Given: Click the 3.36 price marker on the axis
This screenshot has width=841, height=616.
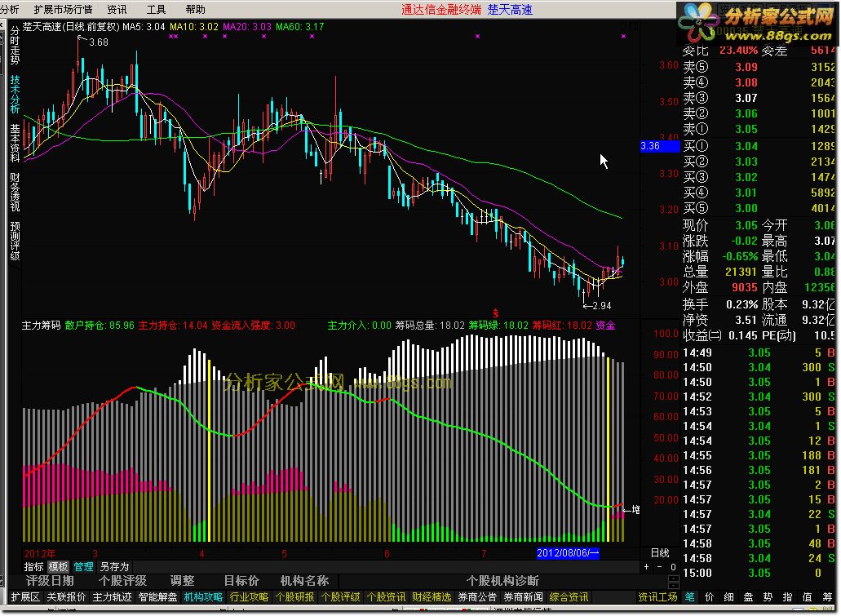Looking at the screenshot, I should click(x=659, y=146).
